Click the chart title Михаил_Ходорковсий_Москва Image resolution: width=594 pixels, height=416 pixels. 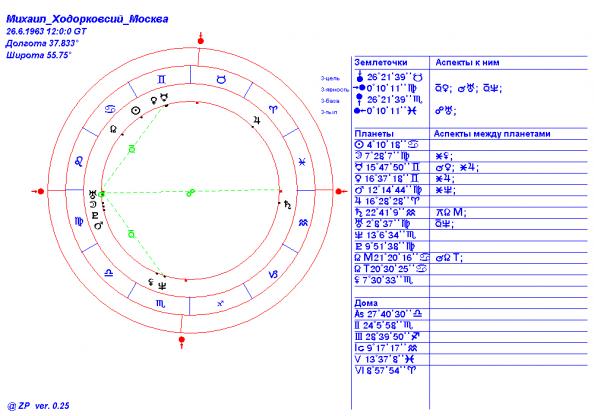point(87,19)
